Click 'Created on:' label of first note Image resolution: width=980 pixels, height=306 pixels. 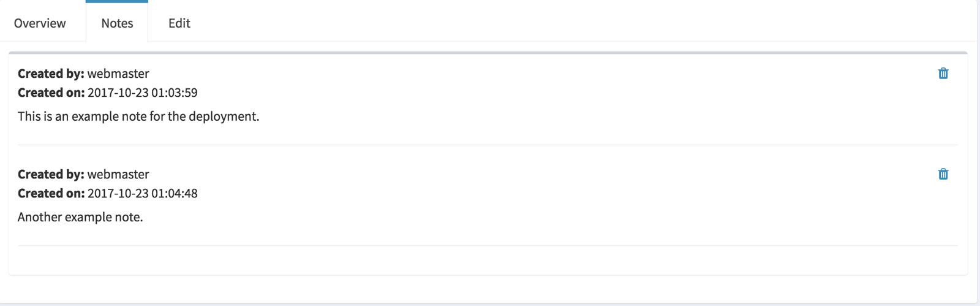coord(51,93)
